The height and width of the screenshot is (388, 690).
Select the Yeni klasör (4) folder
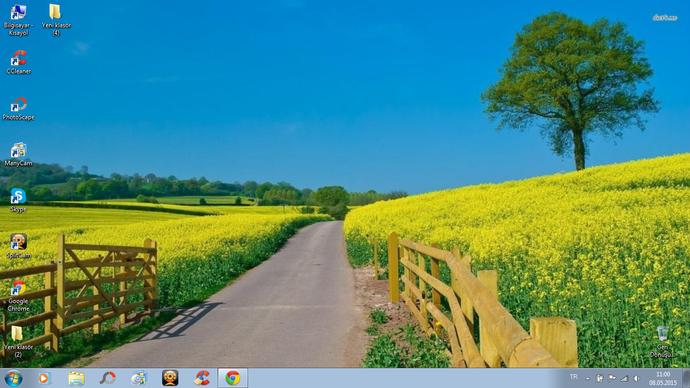56,20
